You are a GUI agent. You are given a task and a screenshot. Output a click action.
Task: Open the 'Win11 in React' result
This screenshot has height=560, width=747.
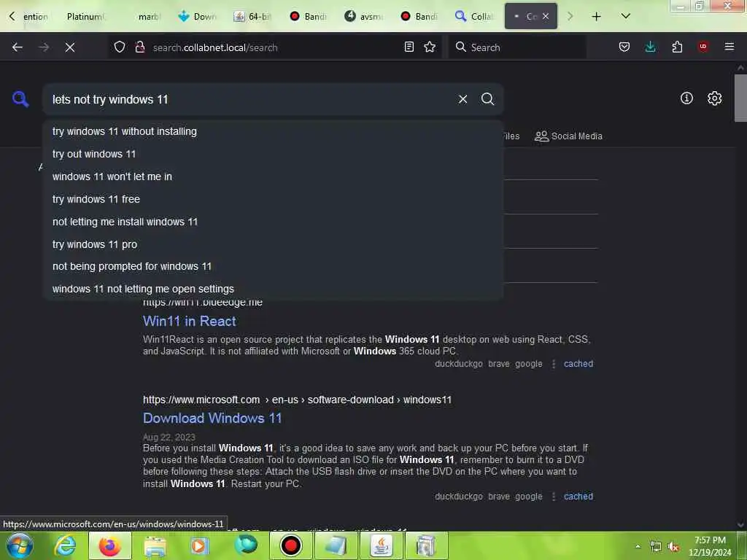click(189, 322)
